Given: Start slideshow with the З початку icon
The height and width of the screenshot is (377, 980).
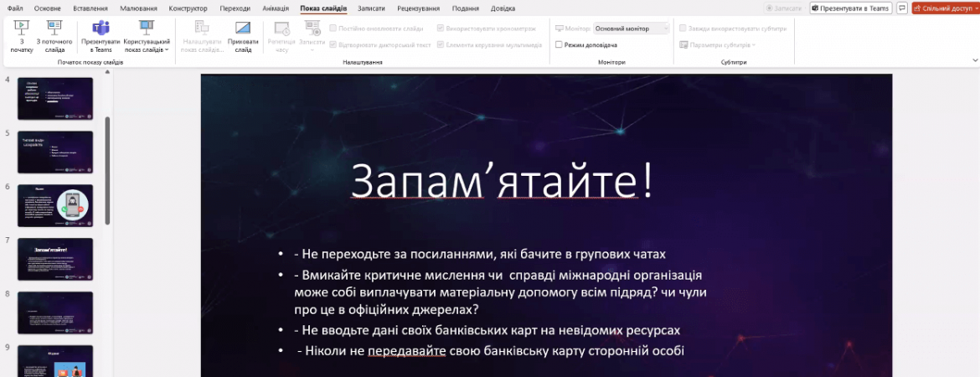Looking at the screenshot, I should click(x=21, y=28).
